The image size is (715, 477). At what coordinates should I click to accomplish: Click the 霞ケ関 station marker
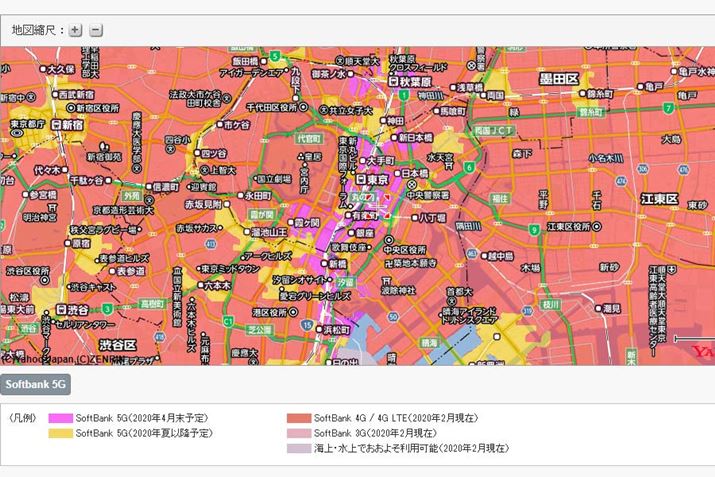coord(290,223)
